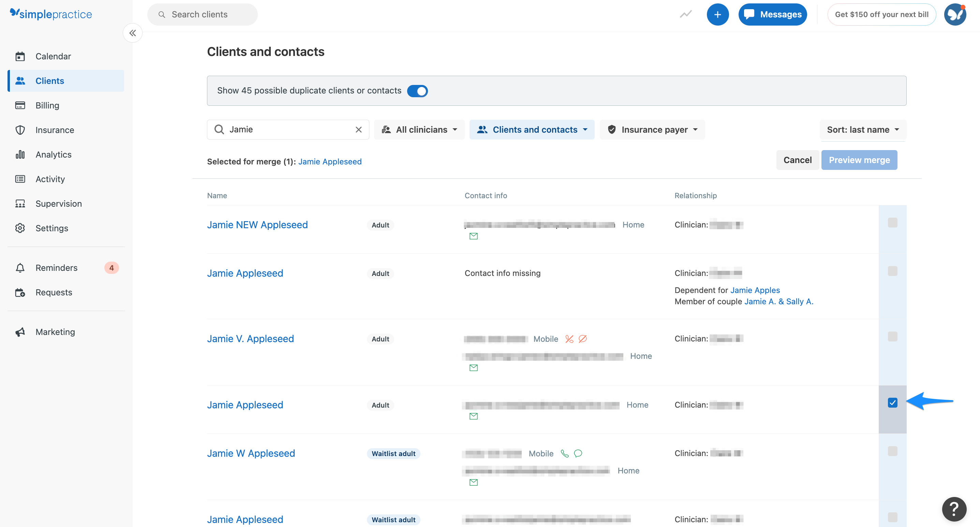The width and height of the screenshot is (980, 527).
Task: Open Reminders from the sidebar
Action: [x=56, y=267]
